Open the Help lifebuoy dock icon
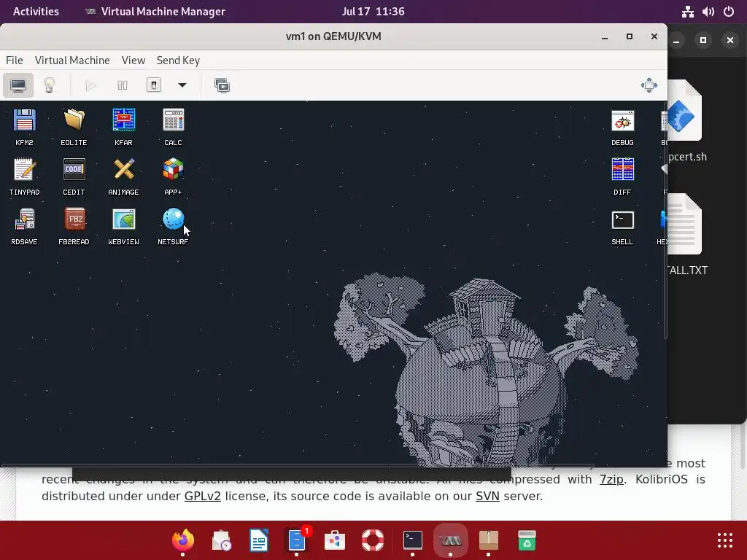 coord(373,540)
